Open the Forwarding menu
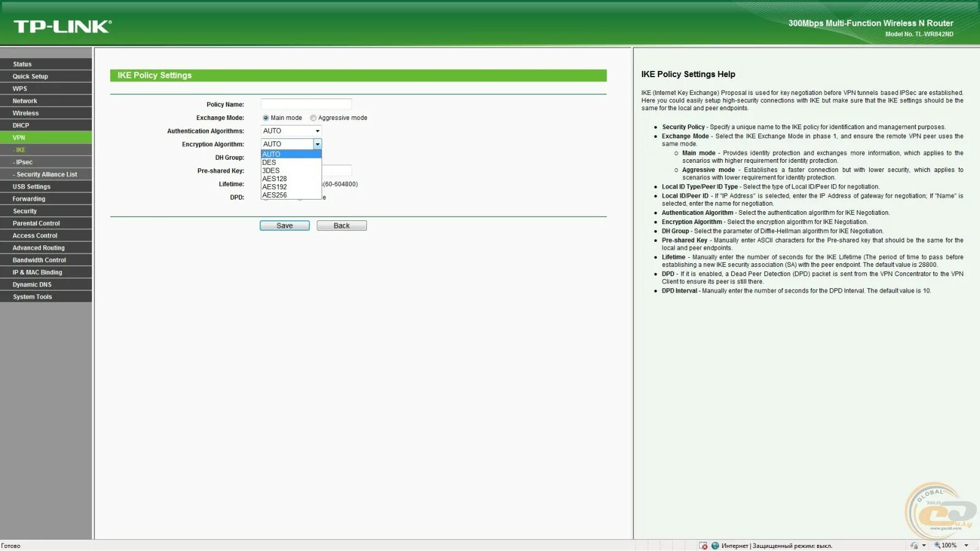The image size is (980, 551). click(46, 199)
